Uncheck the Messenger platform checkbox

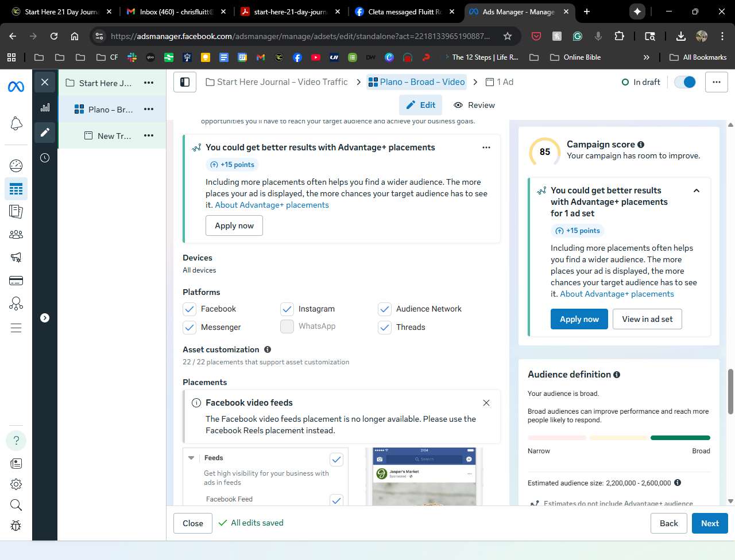click(189, 328)
